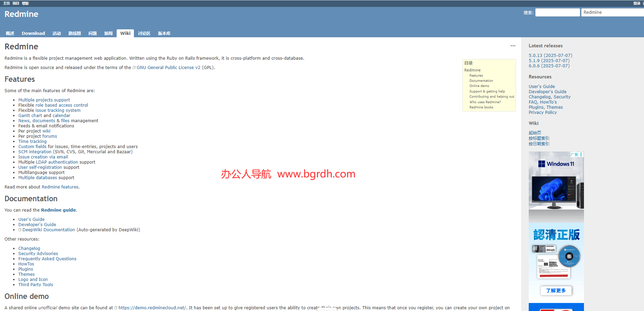Jump to Redmine books in table of contents
644x311 pixels.
[x=481, y=107]
